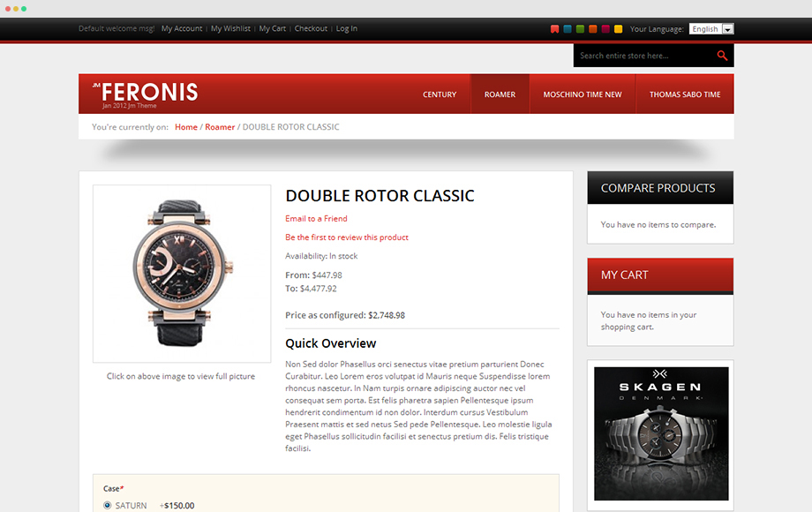The image size is (812, 512).
Task: Open the Your Language dropdown
Action: [x=711, y=29]
